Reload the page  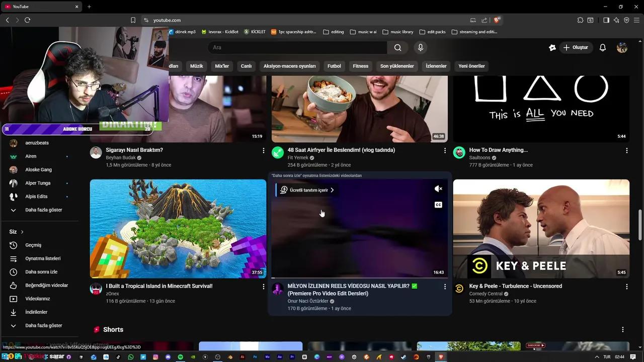click(x=27, y=20)
